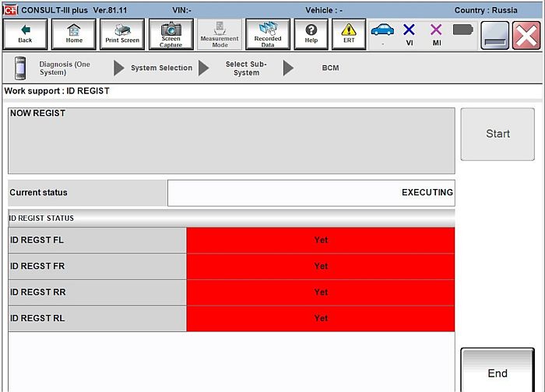Minimize the CONSULT-III plus window
The width and height of the screenshot is (545, 392).
pyautogui.click(x=494, y=36)
